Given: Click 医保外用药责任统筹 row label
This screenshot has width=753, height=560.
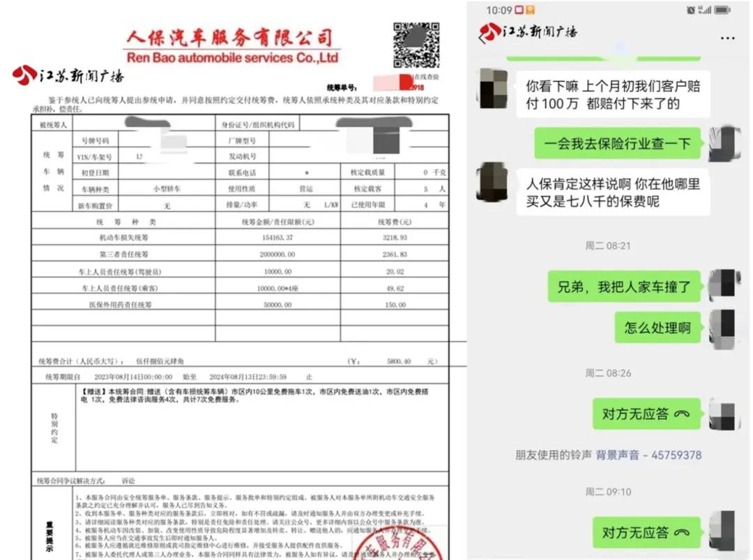Looking at the screenshot, I should pos(120,305).
